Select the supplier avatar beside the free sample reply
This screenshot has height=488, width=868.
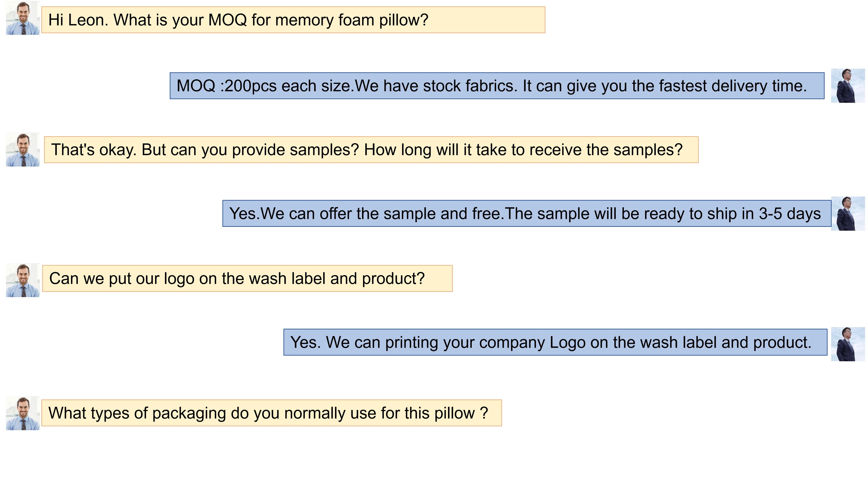(847, 213)
